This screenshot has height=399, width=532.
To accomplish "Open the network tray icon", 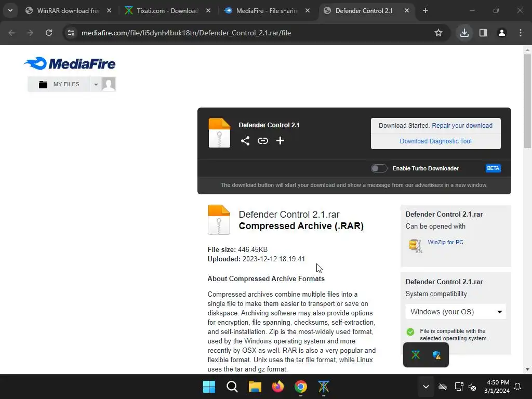I will (459, 387).
